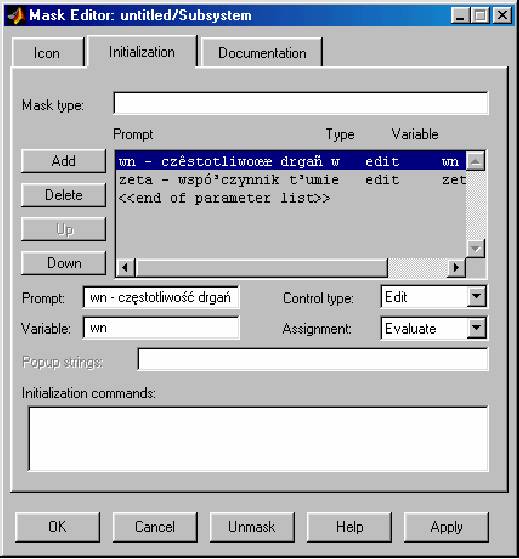Open the Control type dropdown
This screenshot has height=559, width=519.
click(477, 296)
